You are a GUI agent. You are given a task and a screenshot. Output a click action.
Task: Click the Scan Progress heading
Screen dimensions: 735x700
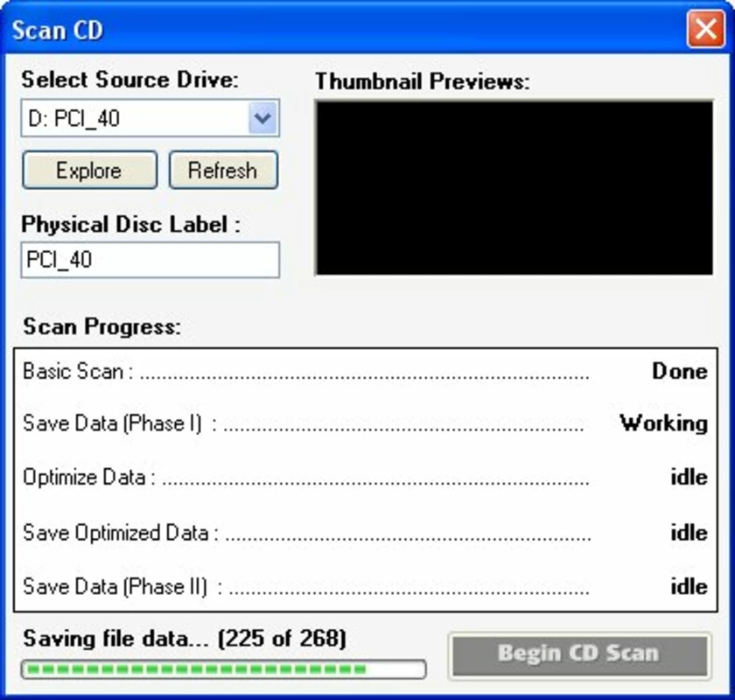point(101,326)
